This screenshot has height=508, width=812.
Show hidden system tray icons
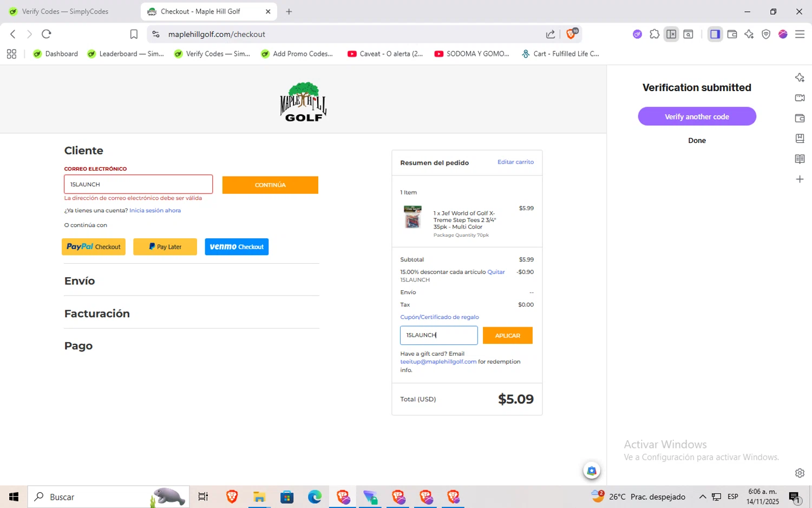[703, 497]
